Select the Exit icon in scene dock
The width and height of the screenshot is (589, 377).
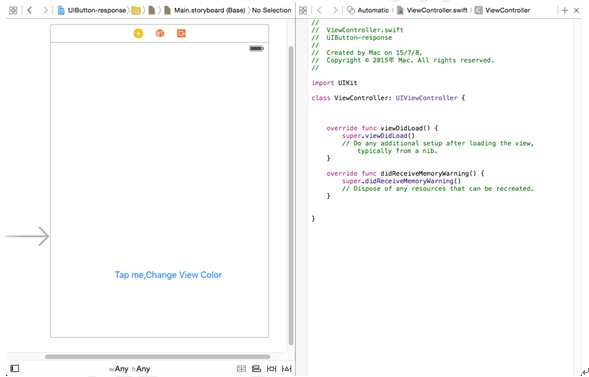[x=181, y=33]
